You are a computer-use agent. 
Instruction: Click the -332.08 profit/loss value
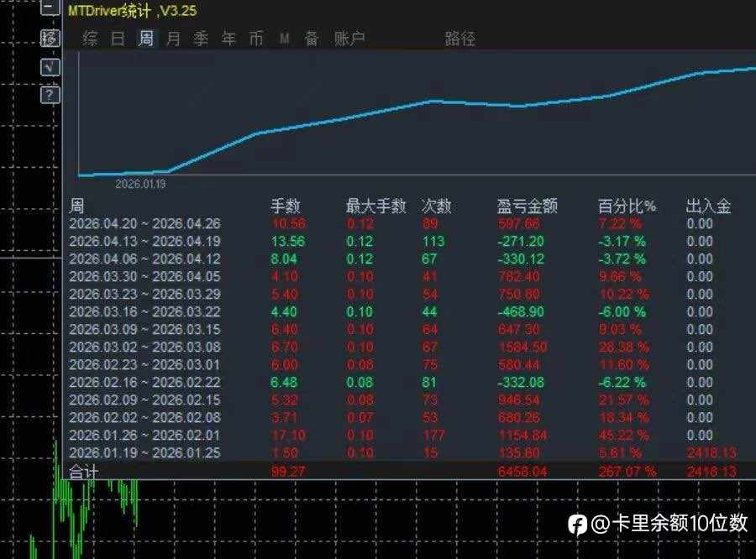pos(521,382)
